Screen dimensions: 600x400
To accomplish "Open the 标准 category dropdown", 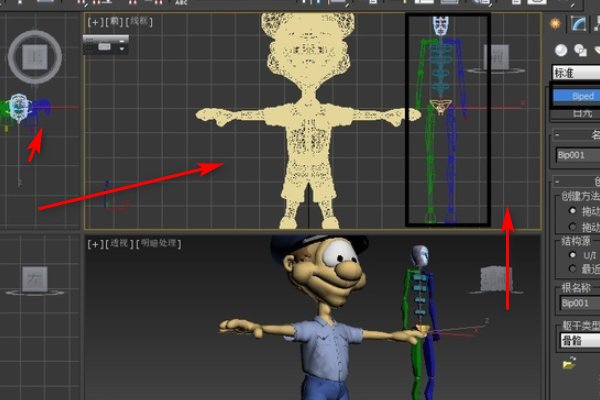I will [576, 73].
